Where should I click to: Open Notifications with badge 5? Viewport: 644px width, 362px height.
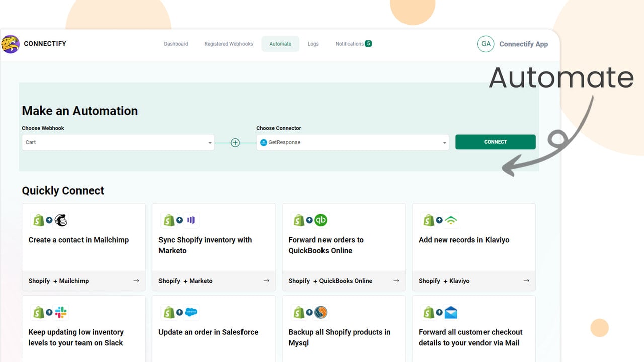point(353,44)
